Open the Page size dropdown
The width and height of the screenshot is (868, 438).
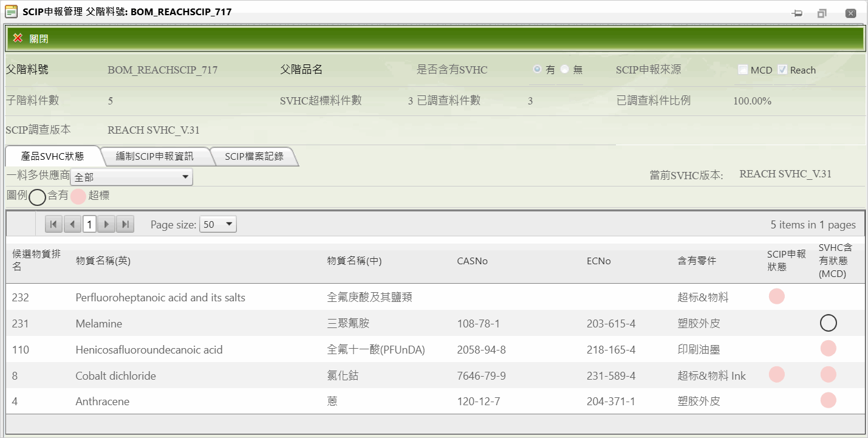[219, 224]
